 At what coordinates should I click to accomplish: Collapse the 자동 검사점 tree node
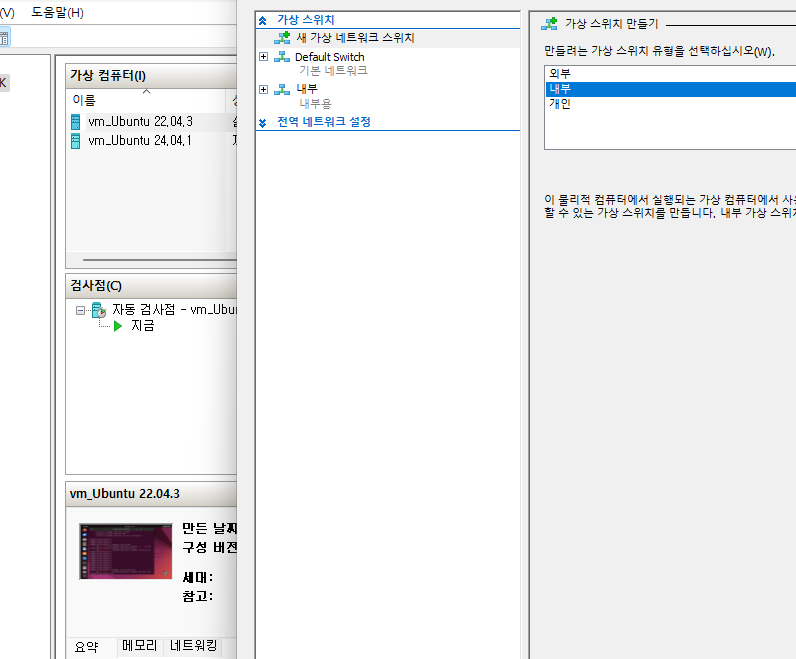pos(81,310)
